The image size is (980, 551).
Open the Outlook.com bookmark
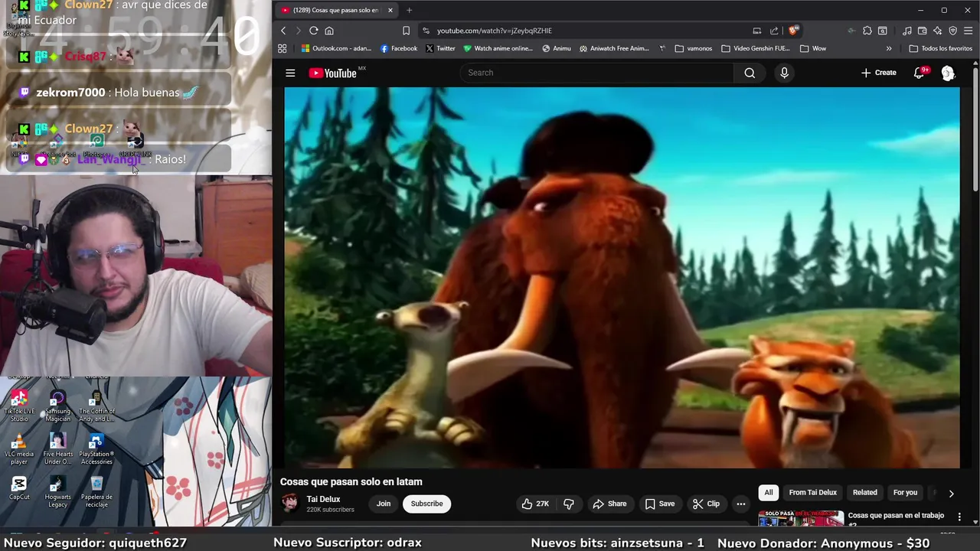336,48
